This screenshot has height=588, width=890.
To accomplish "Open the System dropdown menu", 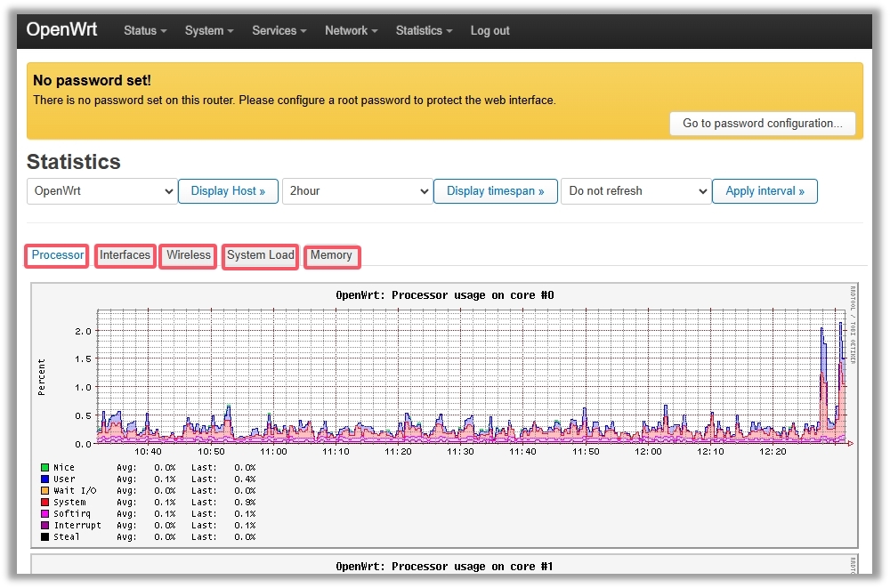I will 209,30.
